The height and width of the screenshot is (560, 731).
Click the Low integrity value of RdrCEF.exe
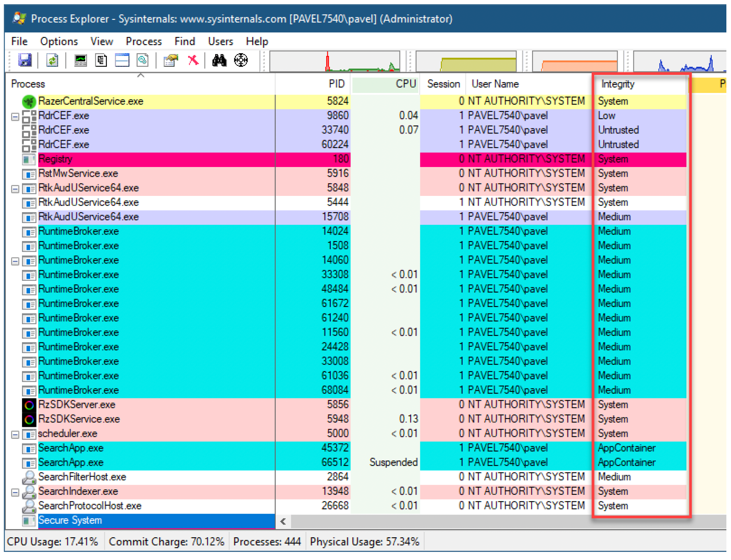606,116
